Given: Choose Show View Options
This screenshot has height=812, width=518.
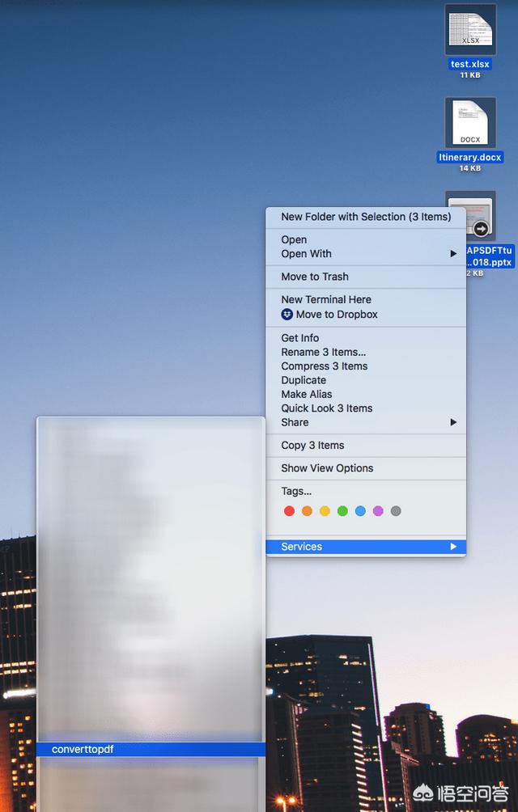Looking at the screenshot, I should pyautogui.click(x=366, y=468).
